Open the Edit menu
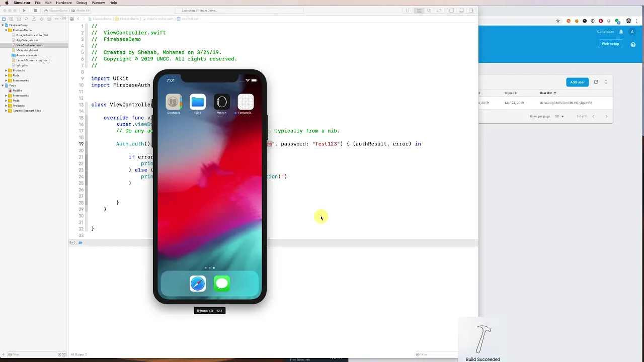The width and height of the screenshot is (644, 362). [48, 3]
